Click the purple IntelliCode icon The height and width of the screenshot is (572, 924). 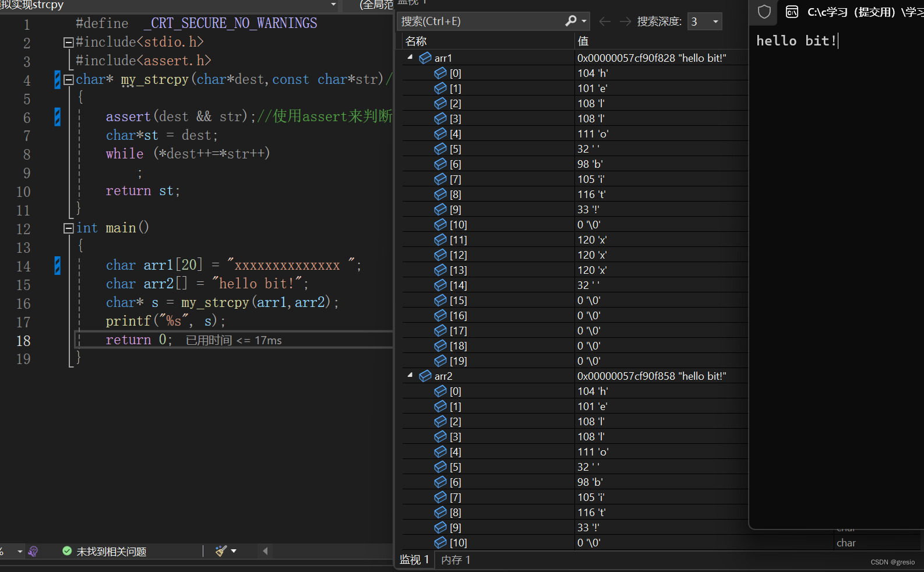click(x=33, y=551)
